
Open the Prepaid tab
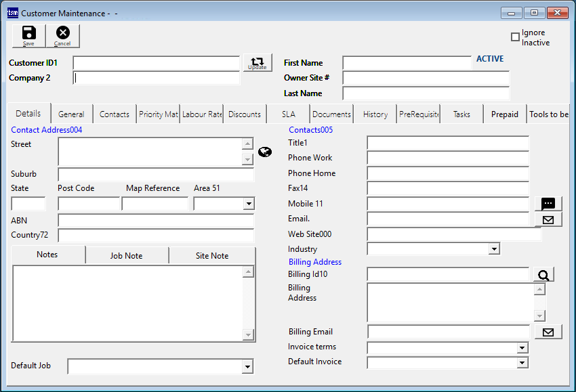505,114
